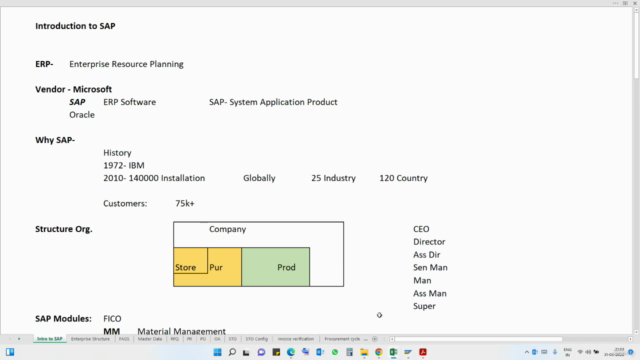
Task: Click the vertical scrollbar thumb
Action: click(x=636, y=45)
